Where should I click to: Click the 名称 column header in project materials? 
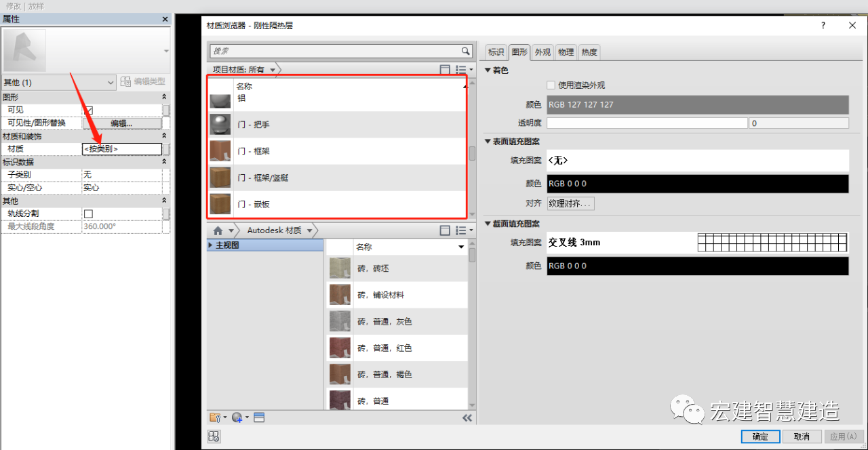244,87
